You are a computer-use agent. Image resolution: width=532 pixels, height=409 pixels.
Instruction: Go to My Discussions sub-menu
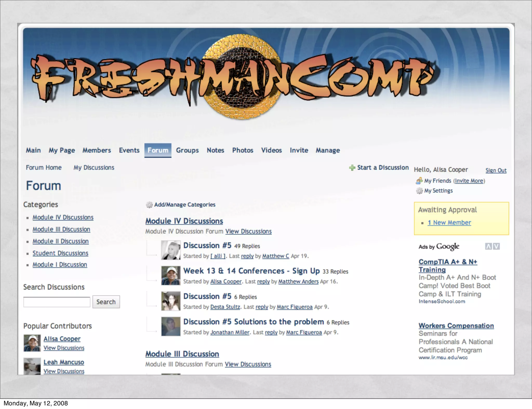point(94,168)
